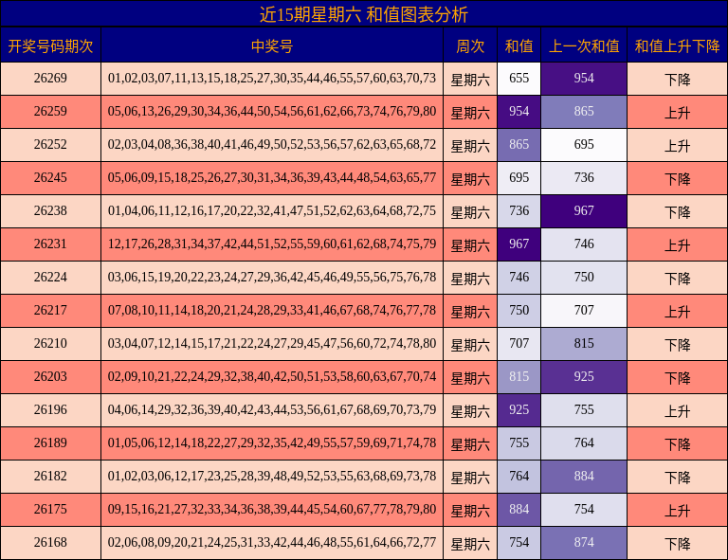The width and height of the screenshot is (728, 560).
Task: Click winning numbers starting 01,02,03,07,11
Action: coord(272,78)
